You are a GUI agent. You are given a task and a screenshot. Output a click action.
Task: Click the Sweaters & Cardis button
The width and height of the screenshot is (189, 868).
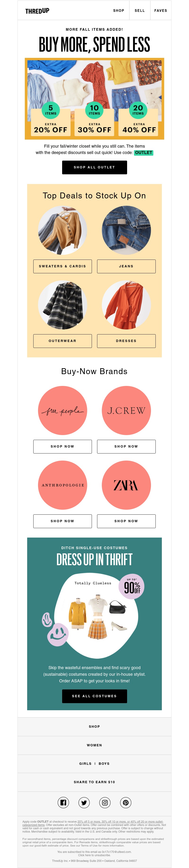[x=62, y=266]
